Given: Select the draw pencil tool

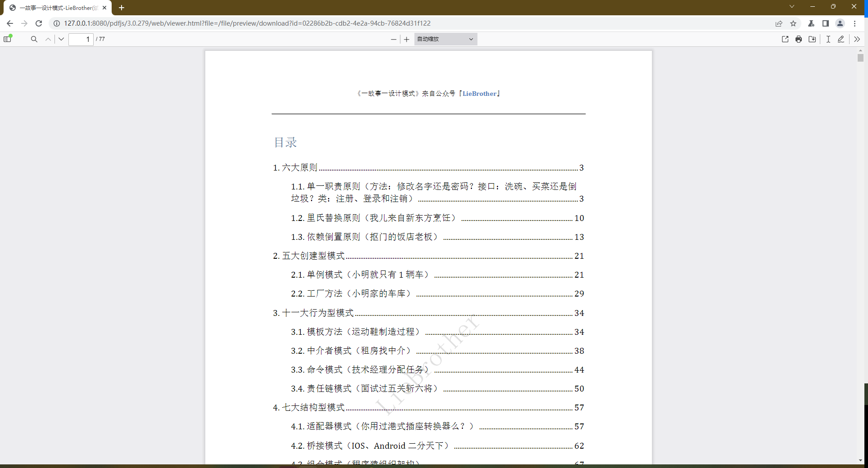Looking at the screenshot, I should click(x=841, y=39).
